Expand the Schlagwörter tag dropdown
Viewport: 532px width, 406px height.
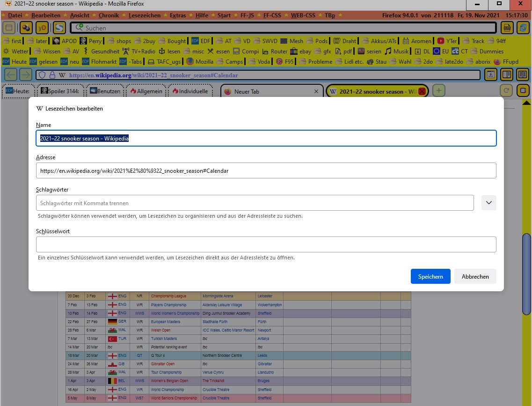tap(488, 203)
